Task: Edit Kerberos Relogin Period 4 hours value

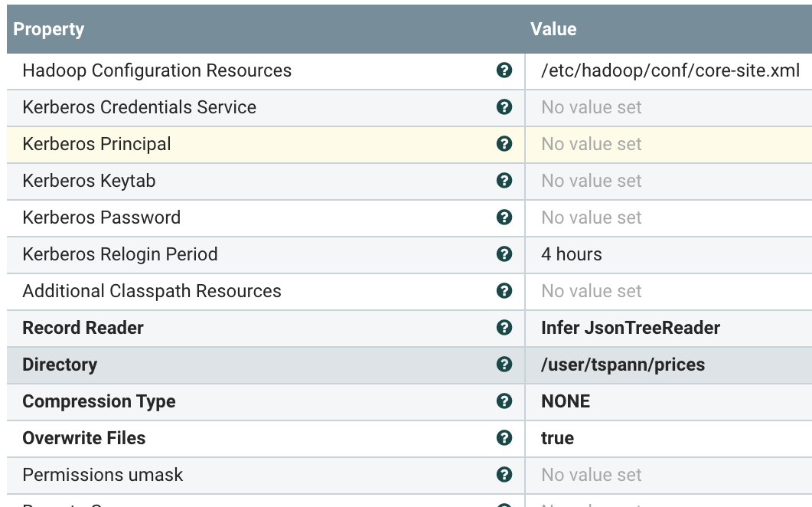Action: point(572,254)
